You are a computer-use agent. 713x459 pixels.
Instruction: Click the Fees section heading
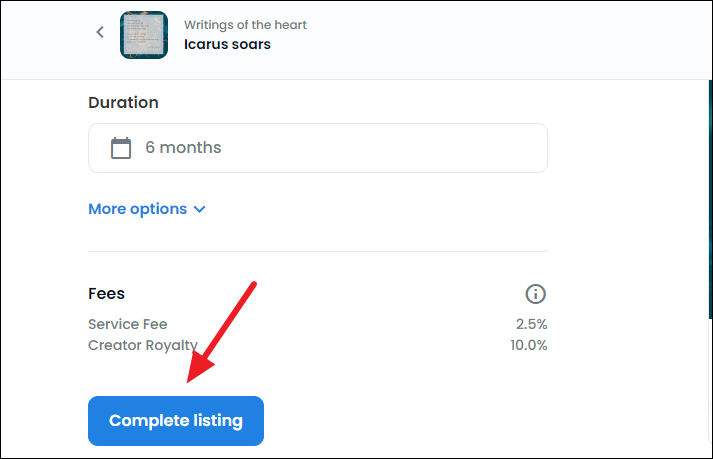pos(106,293)
